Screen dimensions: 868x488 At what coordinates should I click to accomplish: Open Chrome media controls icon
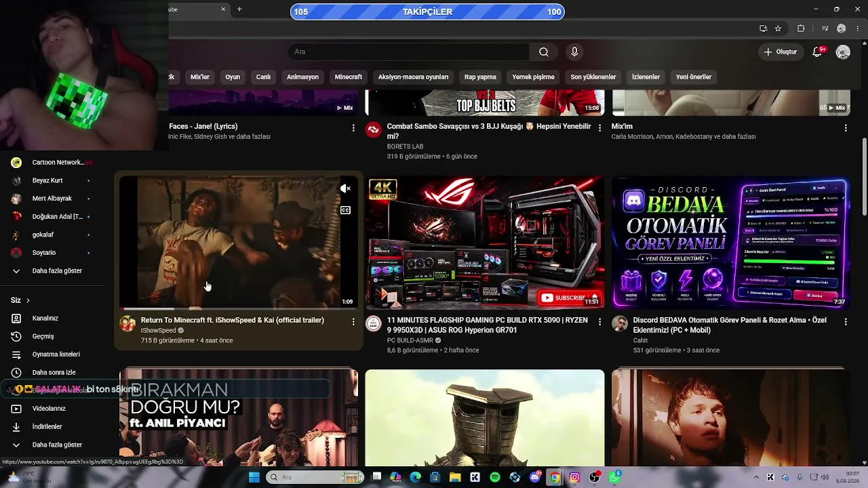point(825,28)
